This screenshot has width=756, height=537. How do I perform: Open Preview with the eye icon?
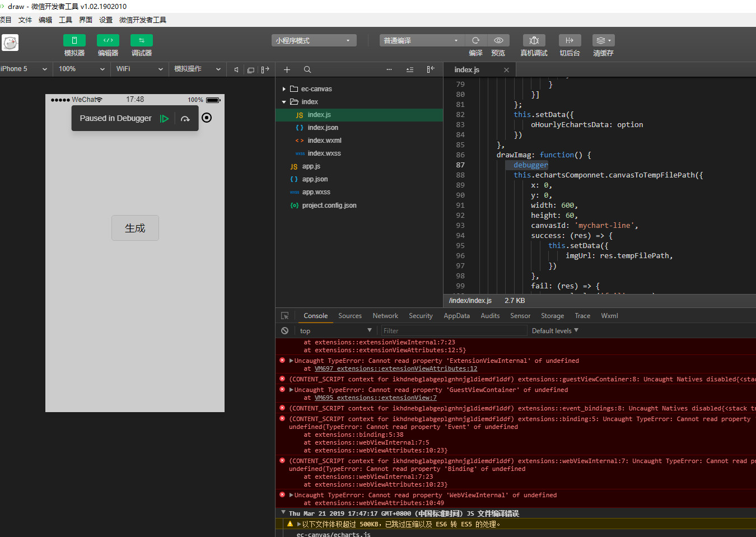[x=498, y=40]
